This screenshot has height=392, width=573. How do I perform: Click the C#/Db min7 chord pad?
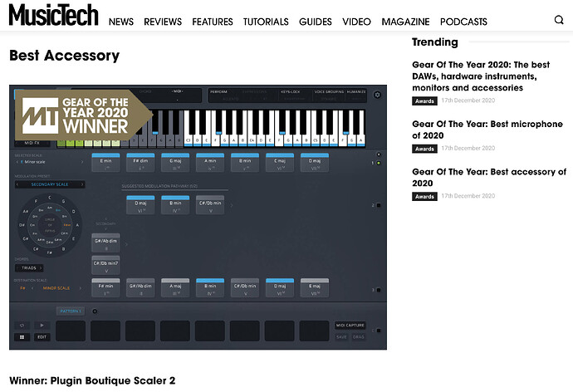[x=105, y=265]
